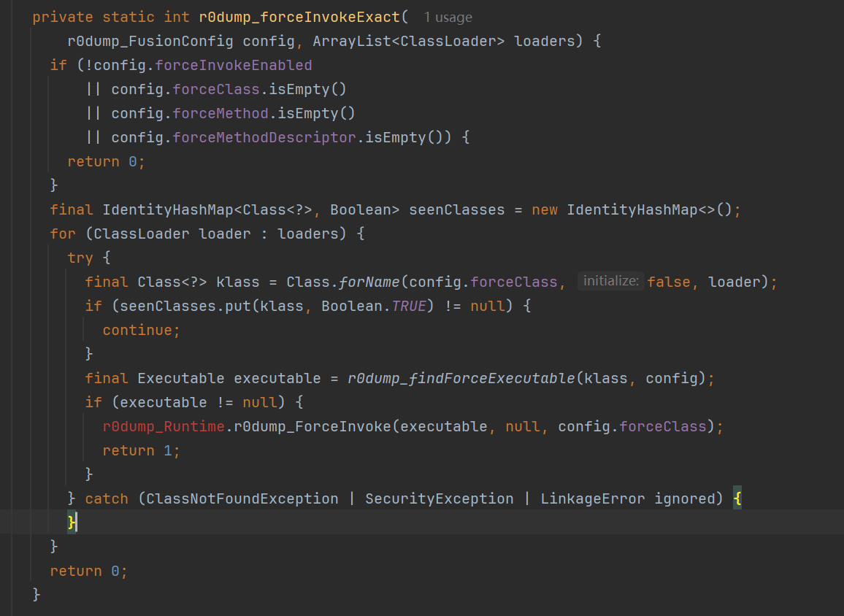
Task: Click the ArrayList<ClassLoader> parameter type
Action: point(409,42)
